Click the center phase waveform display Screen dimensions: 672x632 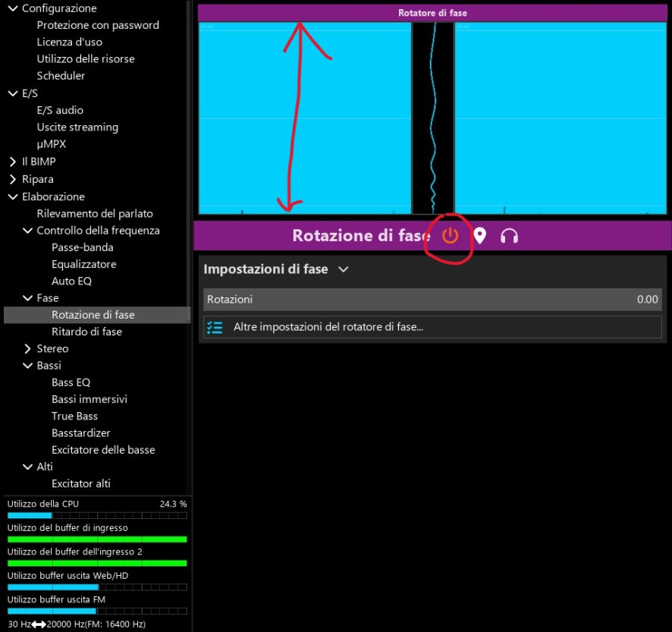point(433,118)
